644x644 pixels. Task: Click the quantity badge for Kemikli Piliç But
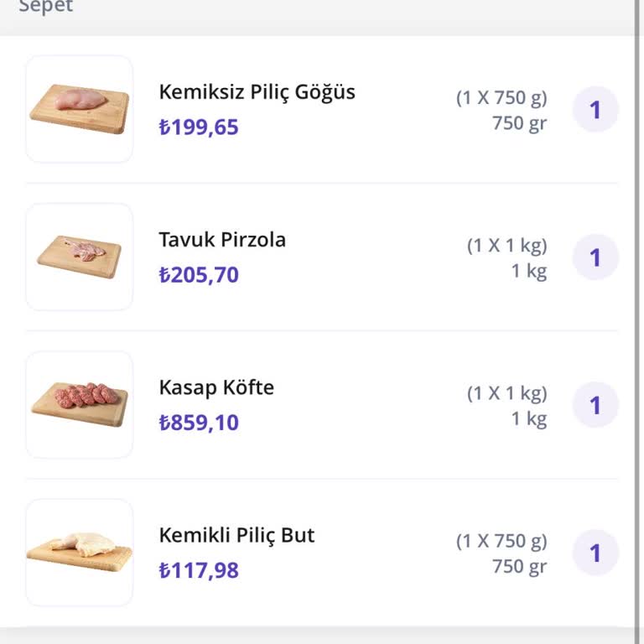click(595, 553)
